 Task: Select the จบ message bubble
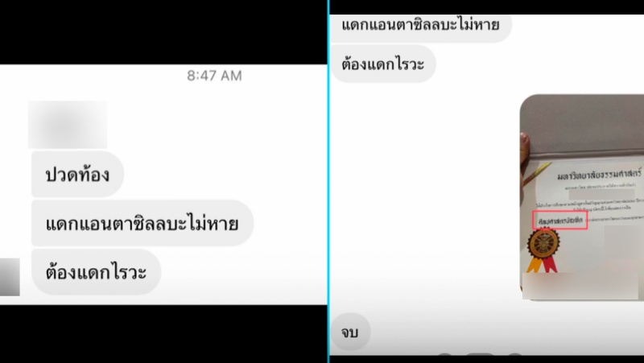click(350, 332)
